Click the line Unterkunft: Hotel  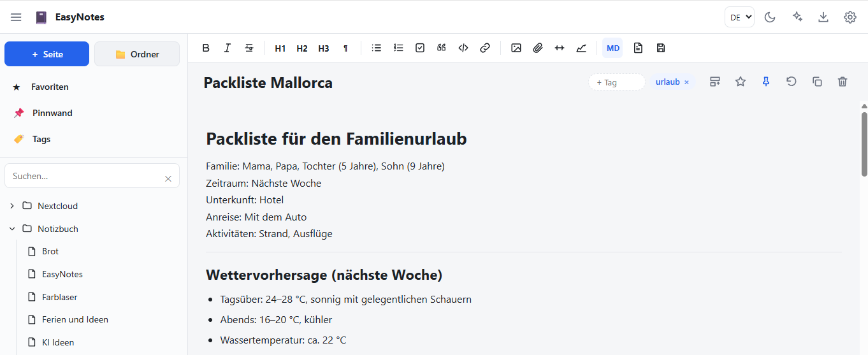(x=245, y=200)
